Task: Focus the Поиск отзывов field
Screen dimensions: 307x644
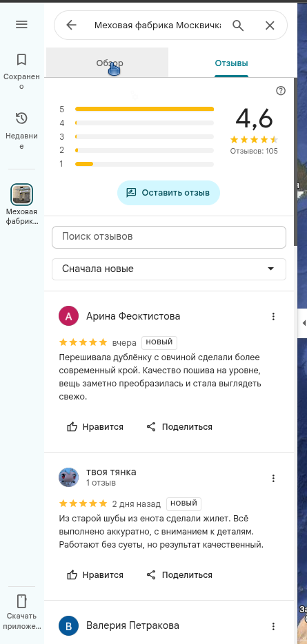Action: (169, 237)
